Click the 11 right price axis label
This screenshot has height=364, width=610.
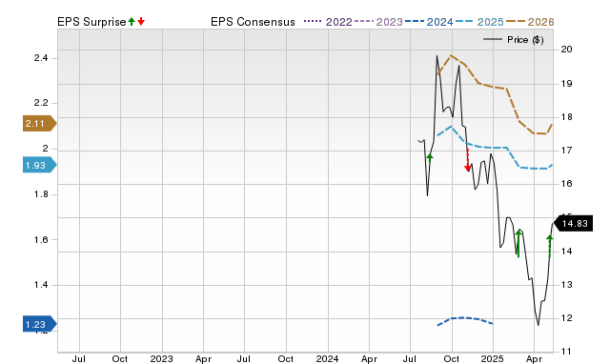point(566,352)
